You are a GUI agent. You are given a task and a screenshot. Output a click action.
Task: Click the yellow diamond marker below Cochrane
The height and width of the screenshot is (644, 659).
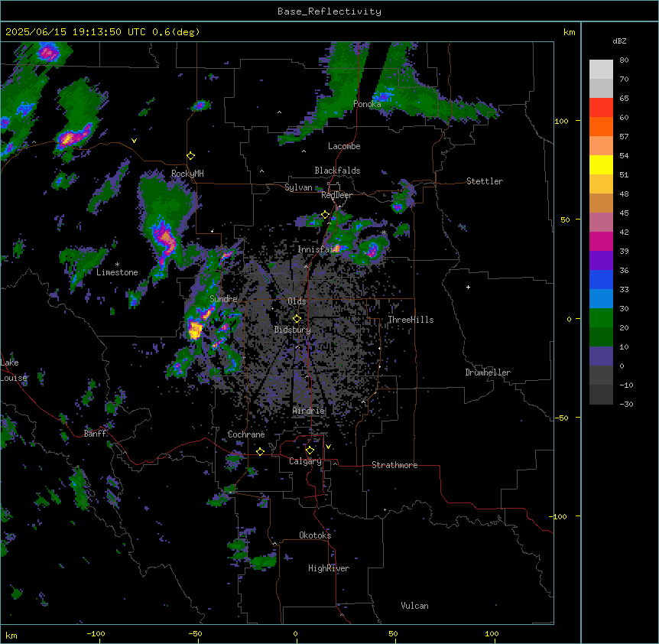click(x=260, y=451)
